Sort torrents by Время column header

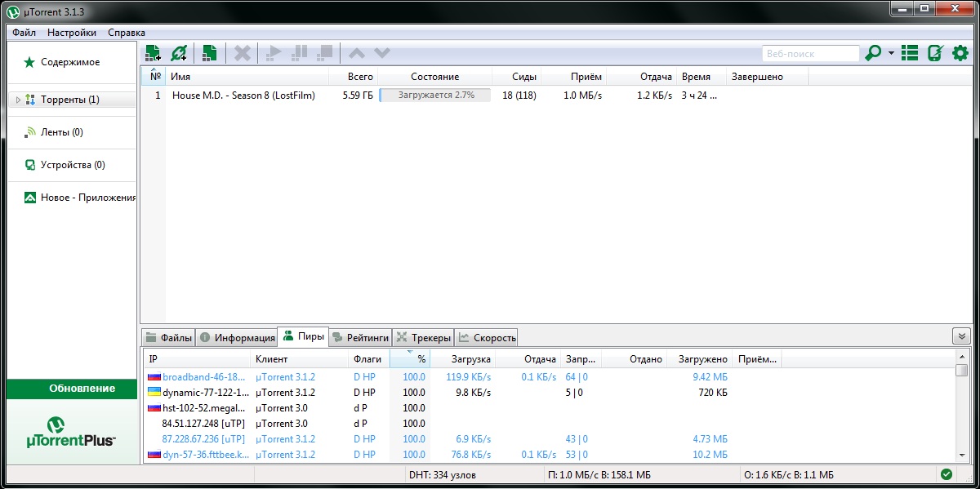tap(702, 77)
